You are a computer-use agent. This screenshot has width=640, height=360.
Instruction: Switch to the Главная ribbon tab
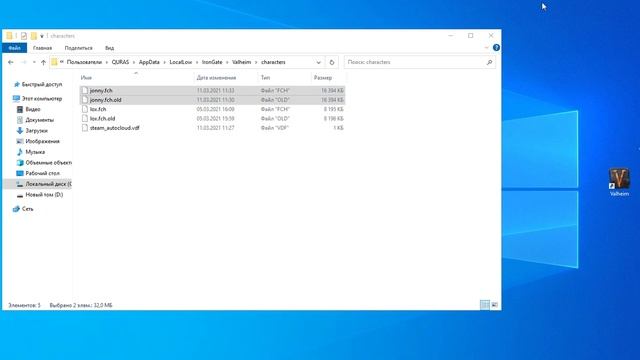tap(42, 48)
